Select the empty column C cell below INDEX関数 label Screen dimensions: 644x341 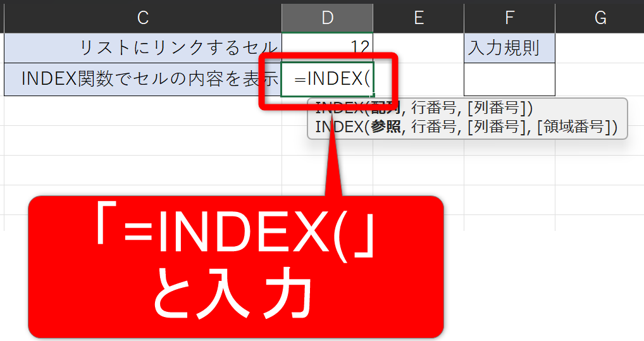click(143, 111)
